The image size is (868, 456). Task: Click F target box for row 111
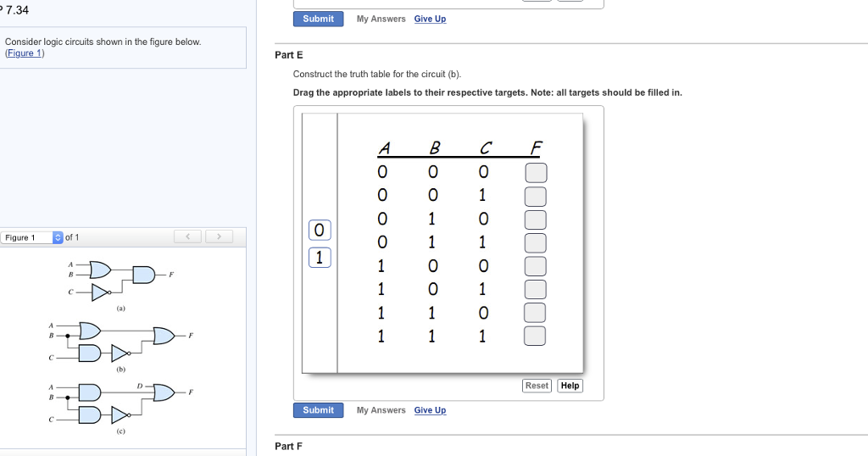[535, 336]
